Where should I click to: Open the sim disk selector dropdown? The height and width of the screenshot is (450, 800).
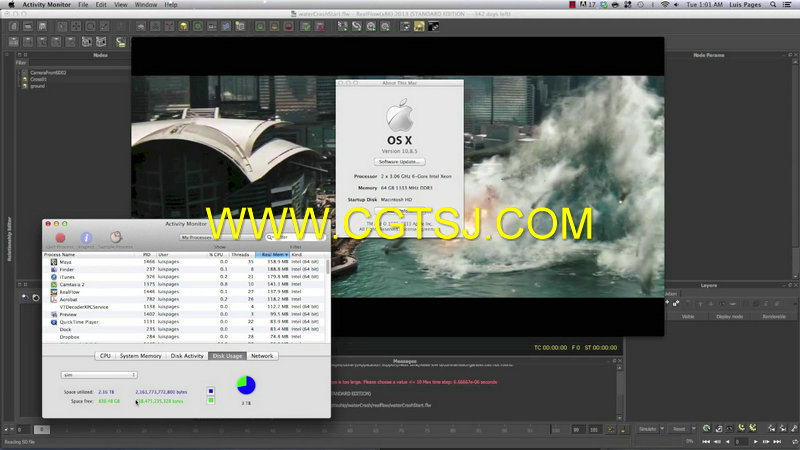(x=99, y=375)
